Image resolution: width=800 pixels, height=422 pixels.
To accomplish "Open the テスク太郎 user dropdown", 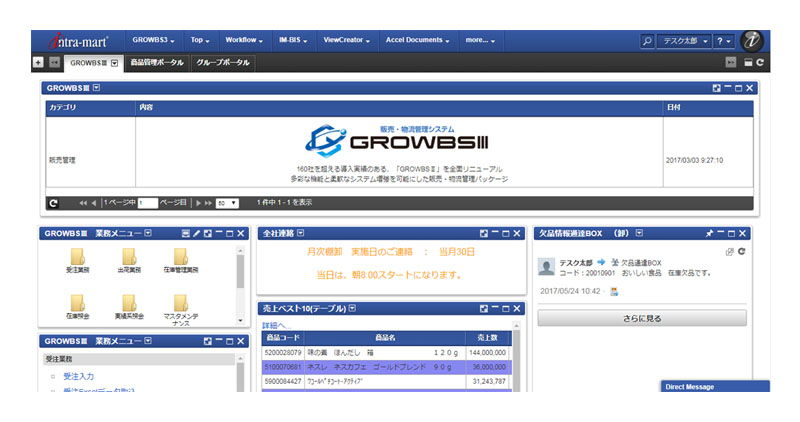I will [684, 41].
